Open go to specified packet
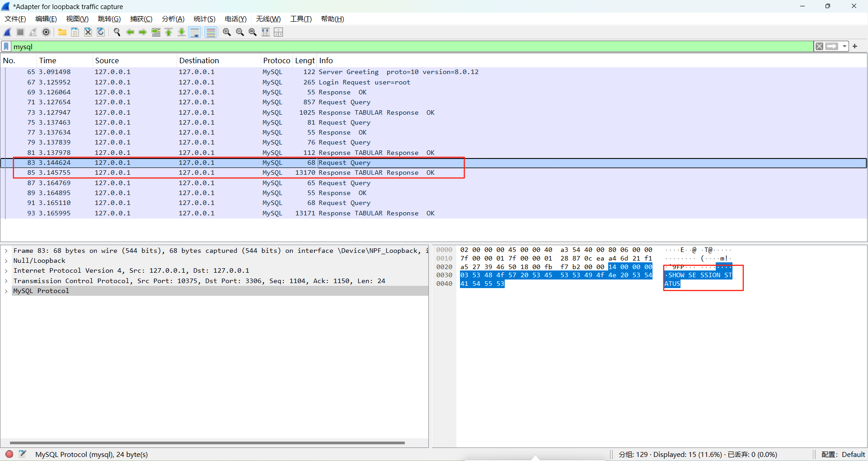Viewport: 868px width, 461px height. pos(156,32)
